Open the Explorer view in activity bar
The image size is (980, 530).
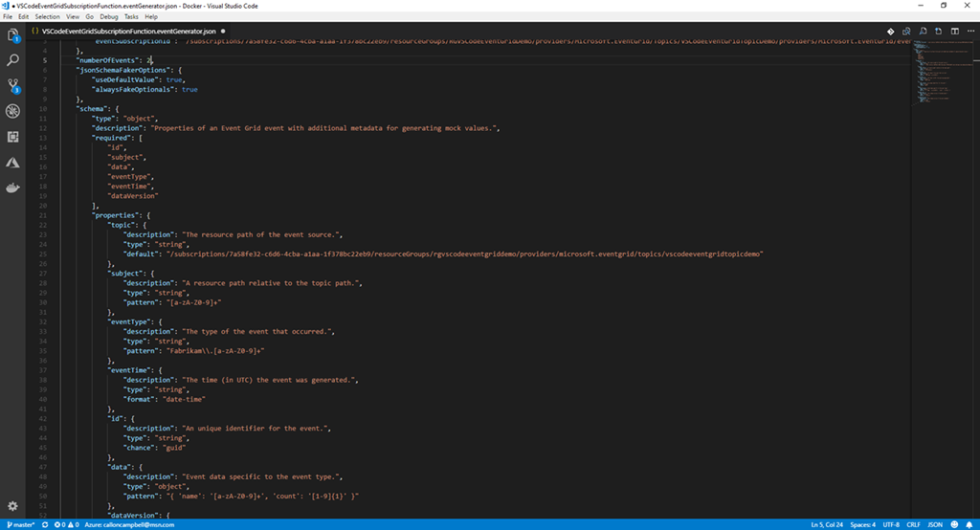click(x=13, y=36)
